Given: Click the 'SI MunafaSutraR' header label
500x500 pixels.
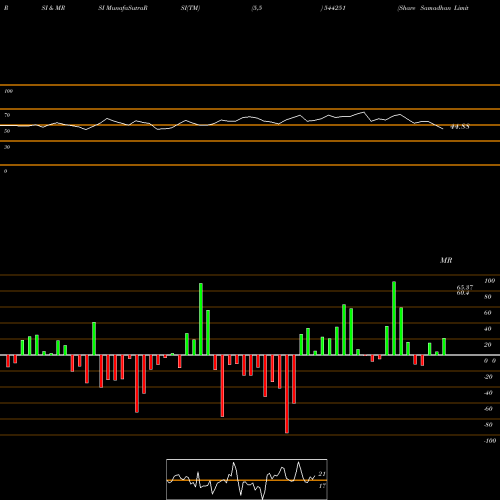Looking at the screenshot, I should 123,8.
